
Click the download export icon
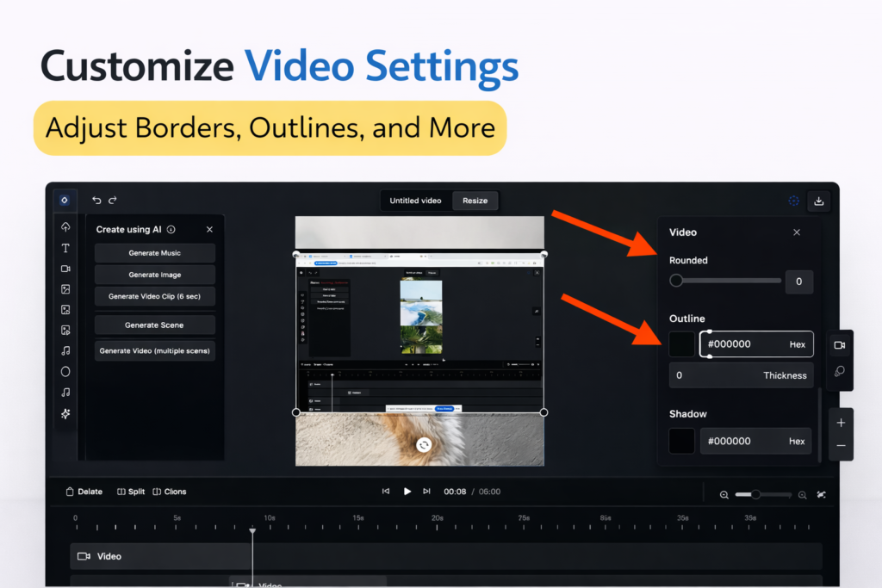click(819, 201)
